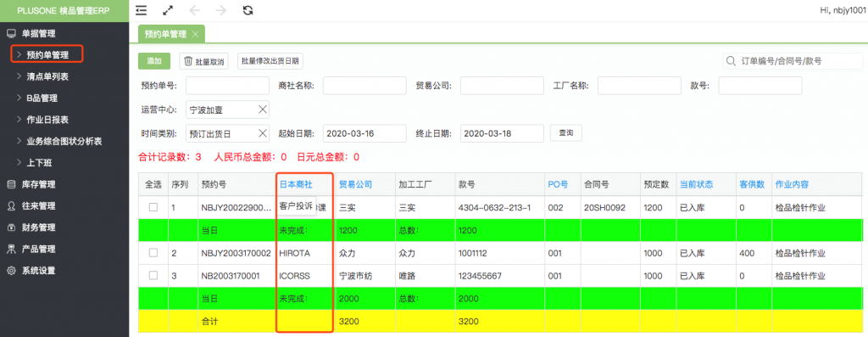Click the 系统设置 gear icon

(x=10, y=271)
